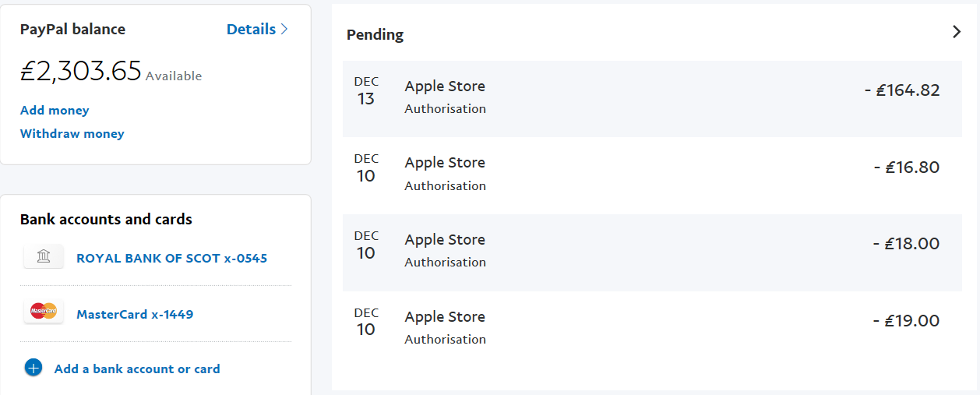Open PayPal balance Details link

pos(251,29)
